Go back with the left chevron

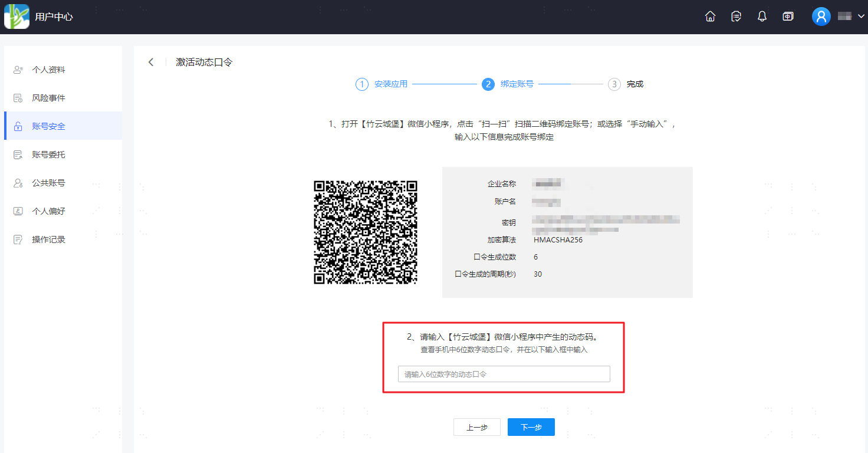point(151,62)
